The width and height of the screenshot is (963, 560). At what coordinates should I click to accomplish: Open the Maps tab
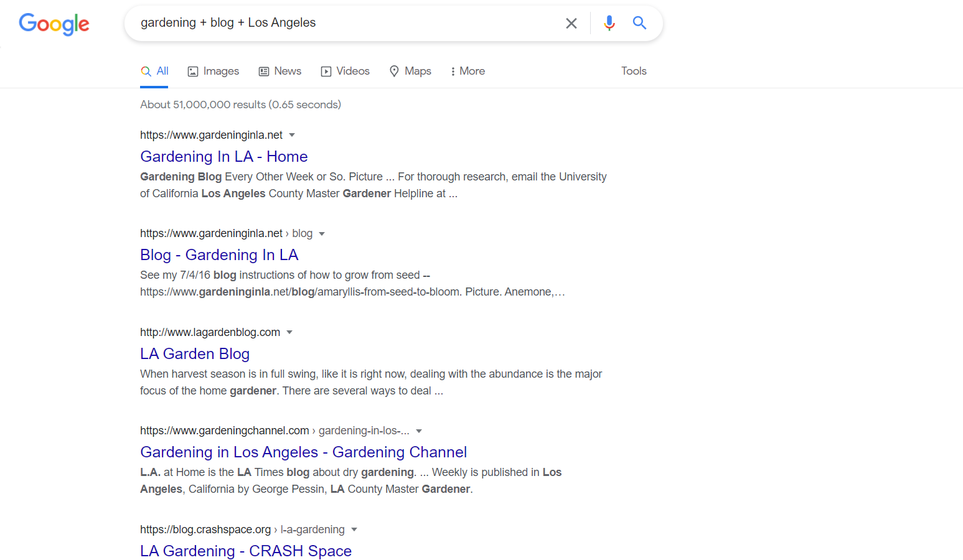(x=410, y=71)
